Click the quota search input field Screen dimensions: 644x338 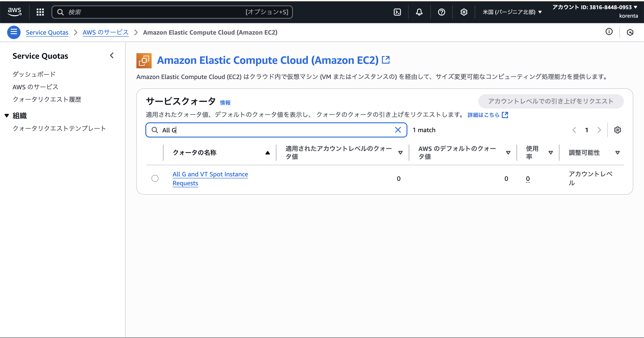(x=275, y=130)
